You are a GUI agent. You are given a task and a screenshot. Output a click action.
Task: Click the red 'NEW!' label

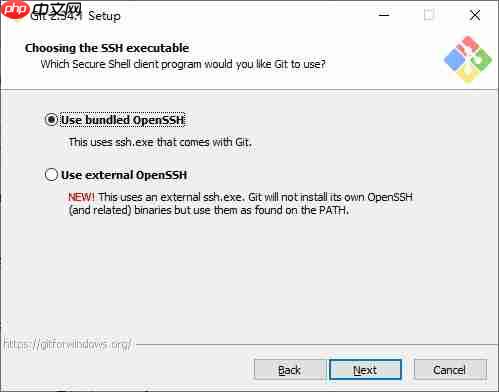click(x=81, y=197)
